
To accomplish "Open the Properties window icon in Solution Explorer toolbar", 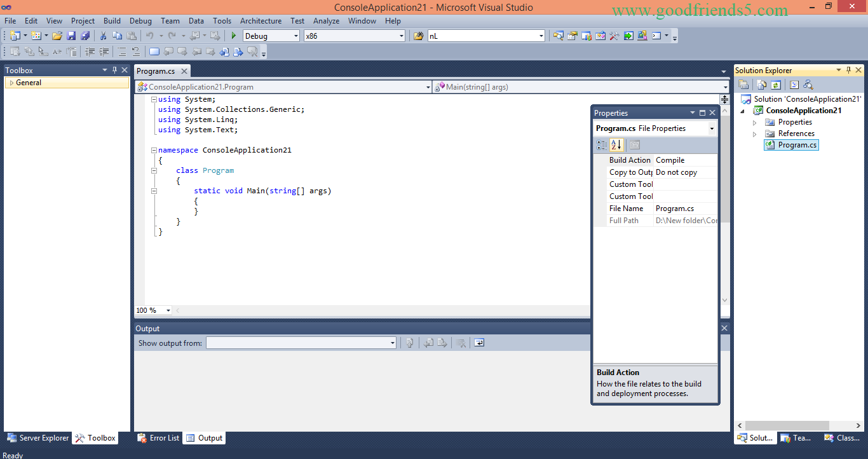I will (x=743, y=84).
